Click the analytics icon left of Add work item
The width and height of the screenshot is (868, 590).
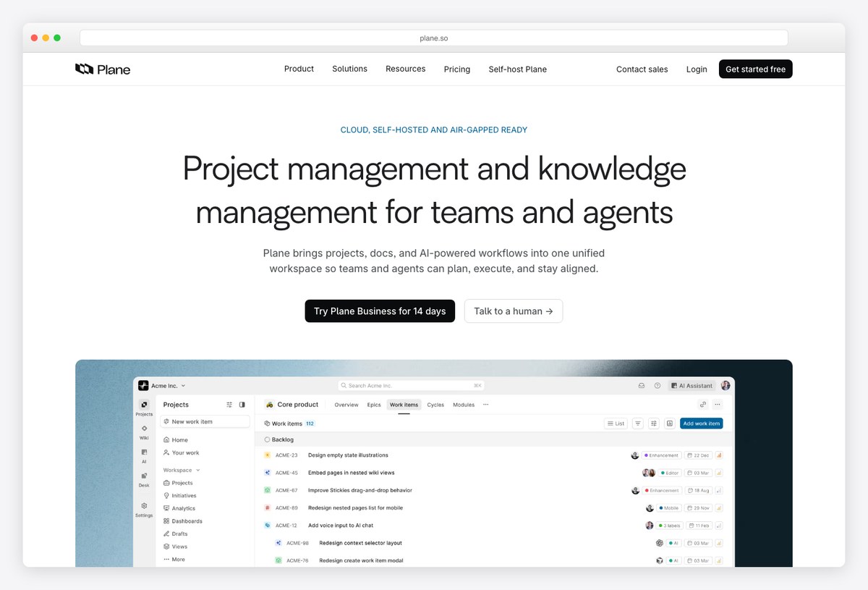pos(670,423)
